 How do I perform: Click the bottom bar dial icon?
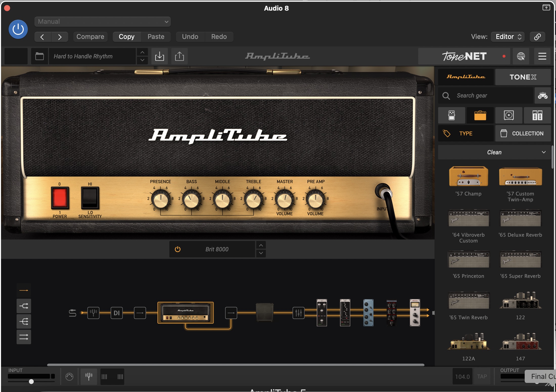pos(69,377)
